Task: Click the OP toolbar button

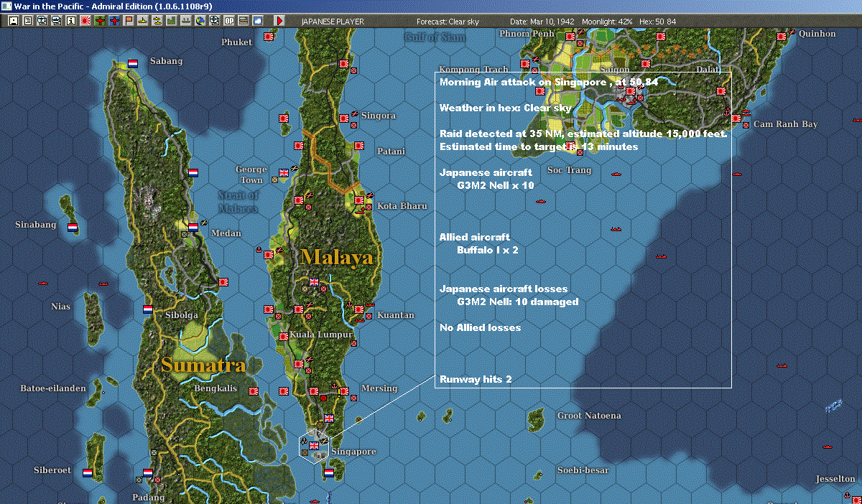Action: click(x=228, y=21)
